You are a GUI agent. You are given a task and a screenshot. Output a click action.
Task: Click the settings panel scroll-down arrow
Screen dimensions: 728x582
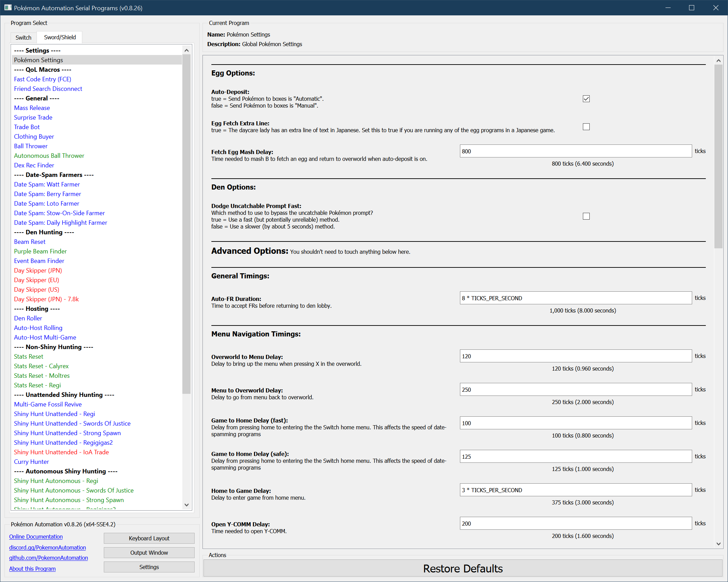pyautogui.click(x=718, y=544)
